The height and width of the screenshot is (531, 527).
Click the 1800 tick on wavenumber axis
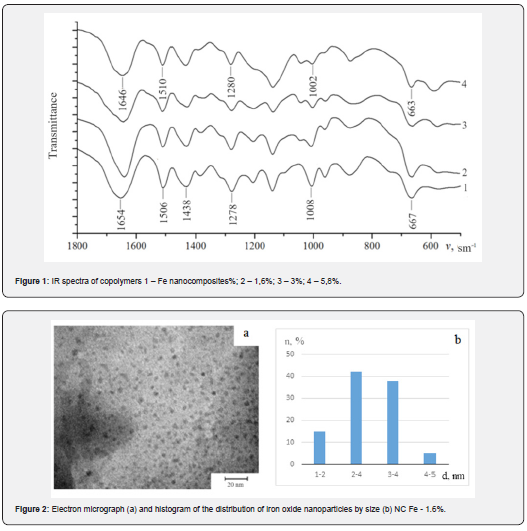point(77,245)
